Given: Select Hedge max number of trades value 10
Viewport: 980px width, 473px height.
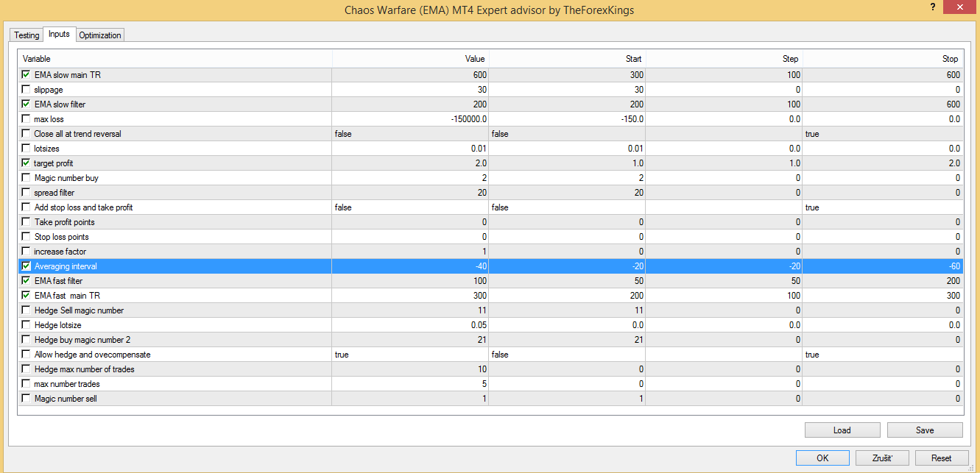Looking at the screenshot, I should click(410, 369).
